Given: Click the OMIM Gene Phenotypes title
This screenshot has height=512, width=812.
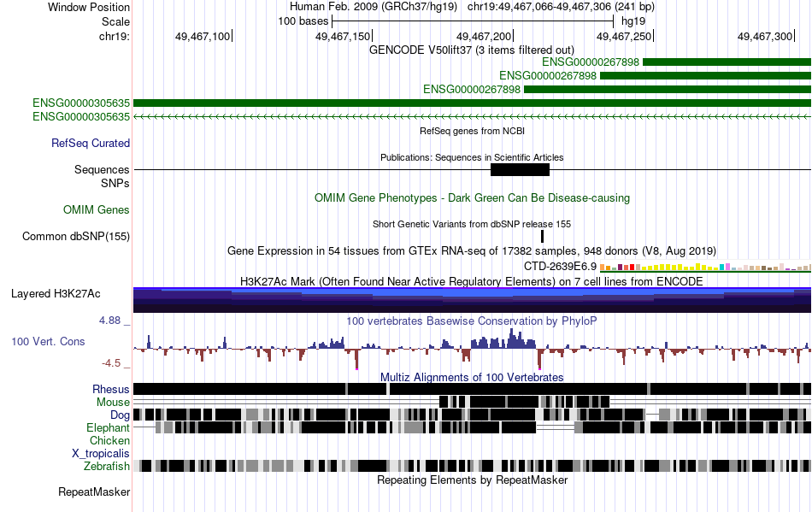Looking at the screenshot, I should [x=473, y=197].
